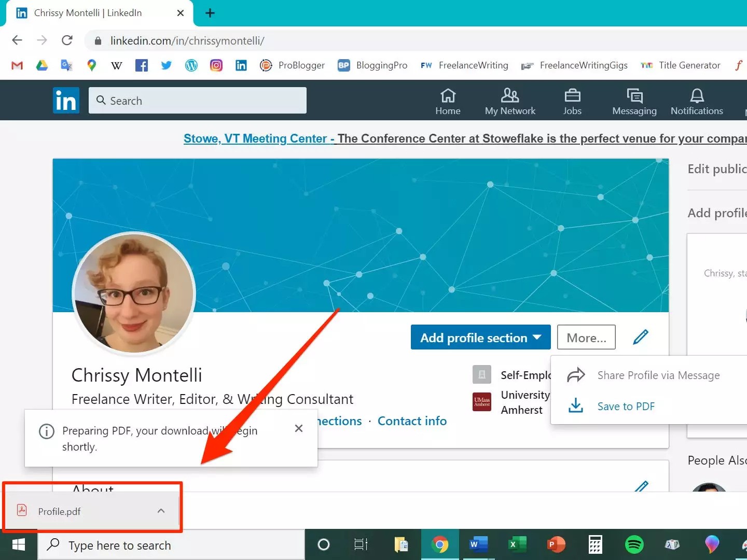The image size is (747, 560).
Task: Open Twitter bookmark
Action: click(167, 65)
